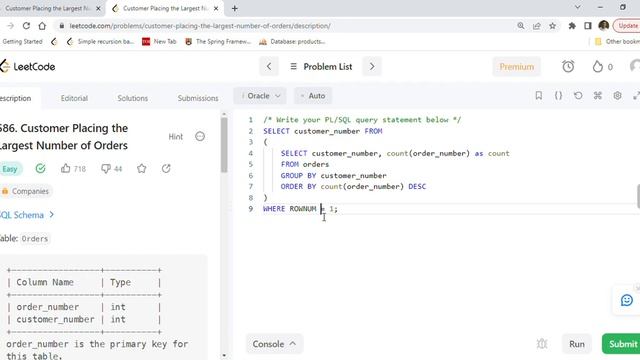This screenshot has width=640, height=360.
Task: Click the debugger bug icon
Action: pyautogui.click(x=542, y=344)
